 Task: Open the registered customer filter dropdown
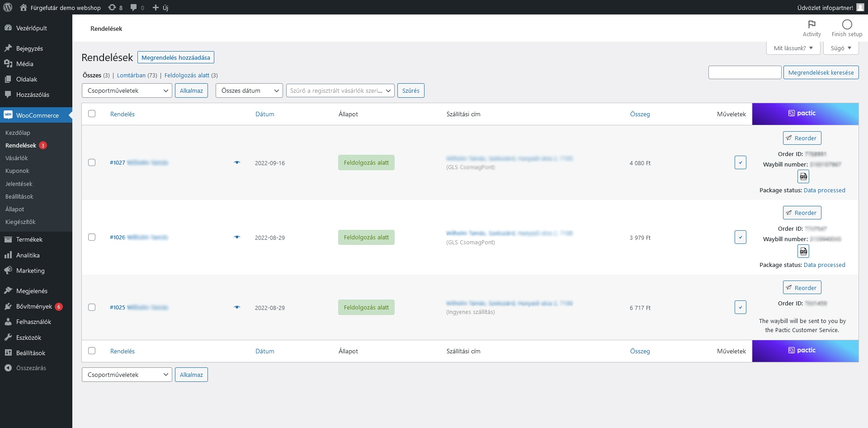[340, 90]
